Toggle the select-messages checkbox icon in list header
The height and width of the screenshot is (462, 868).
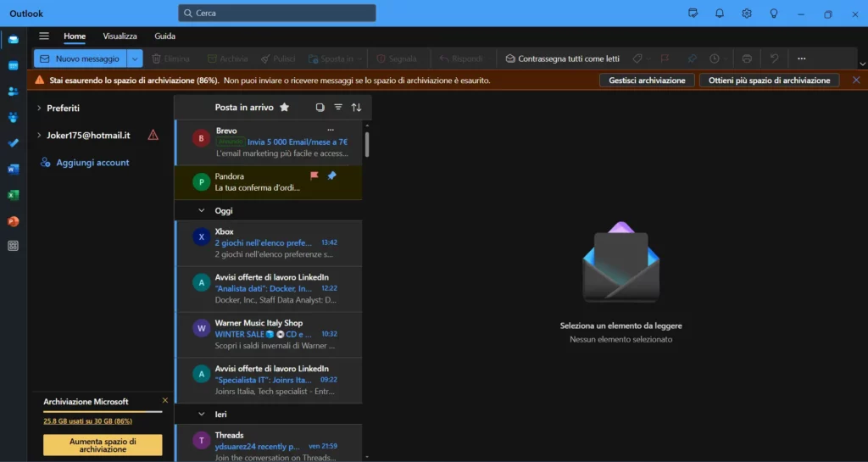pos(320,108)
